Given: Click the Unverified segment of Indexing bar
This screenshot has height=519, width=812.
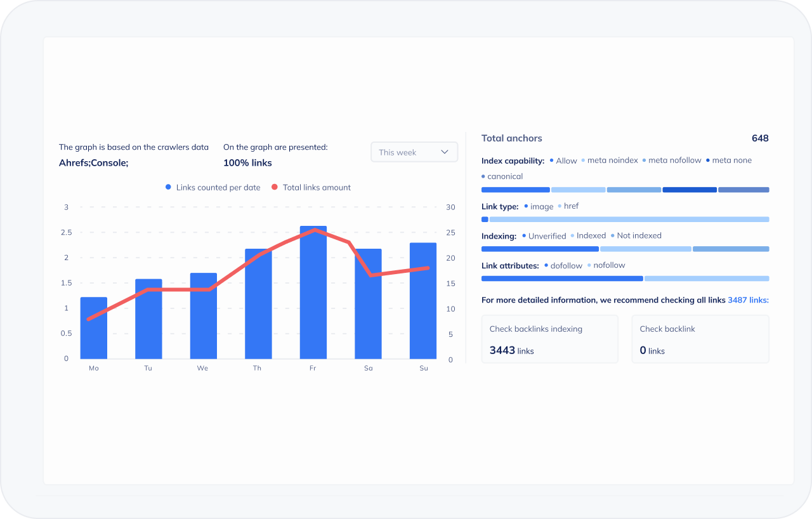Looking at the screenshot, I should click(540, 249).
